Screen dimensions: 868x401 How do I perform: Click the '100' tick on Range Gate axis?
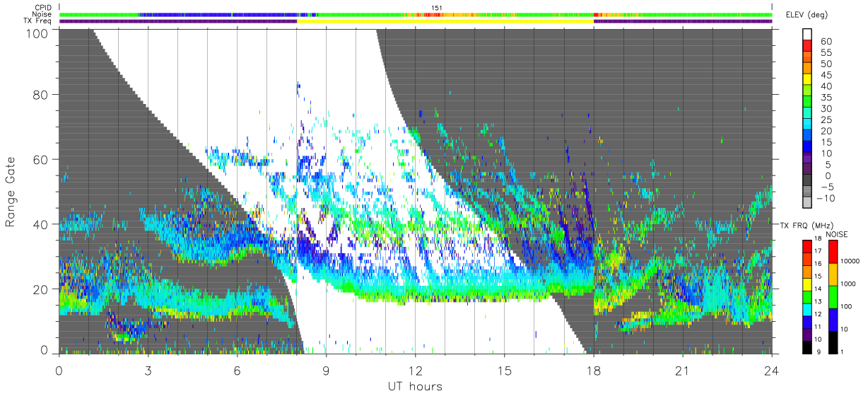pos(38,33)
